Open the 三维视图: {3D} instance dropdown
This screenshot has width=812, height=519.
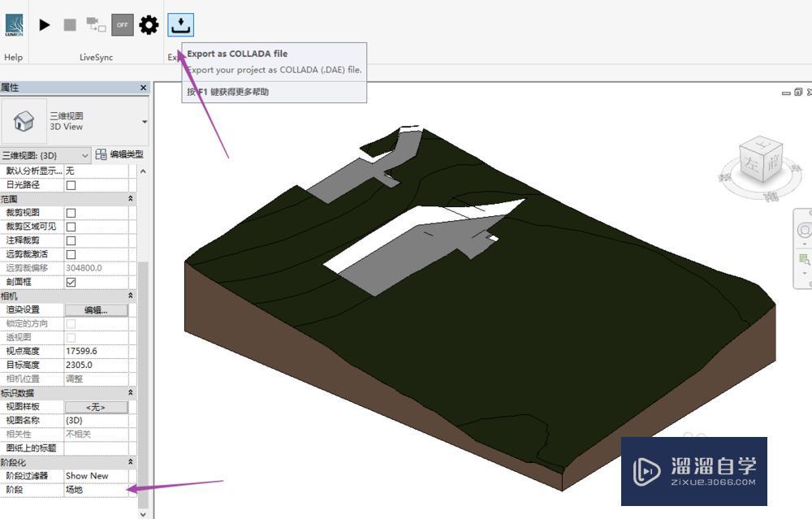click(x=45, y=155)
